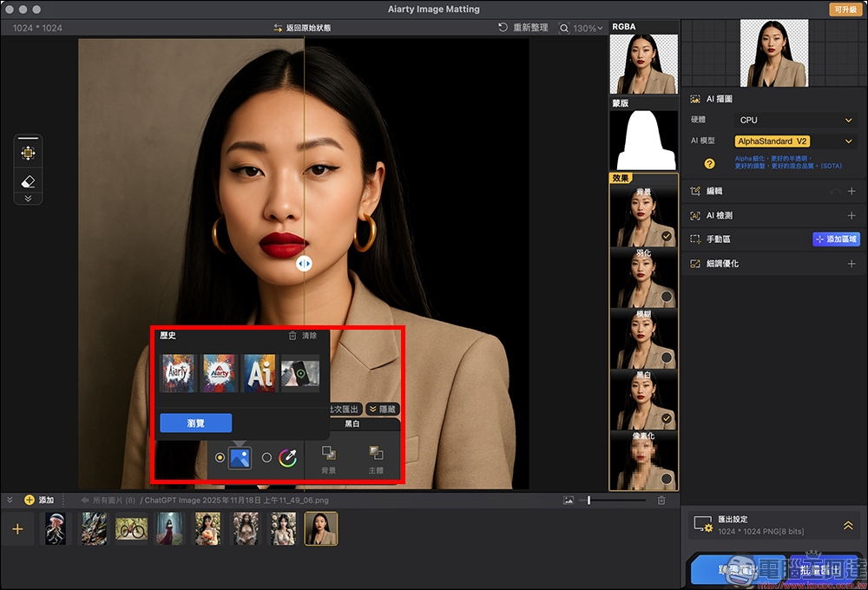
Task: Toggle the checkmark on the 黑白 effect thumbnail
Action: coord(667,417)
